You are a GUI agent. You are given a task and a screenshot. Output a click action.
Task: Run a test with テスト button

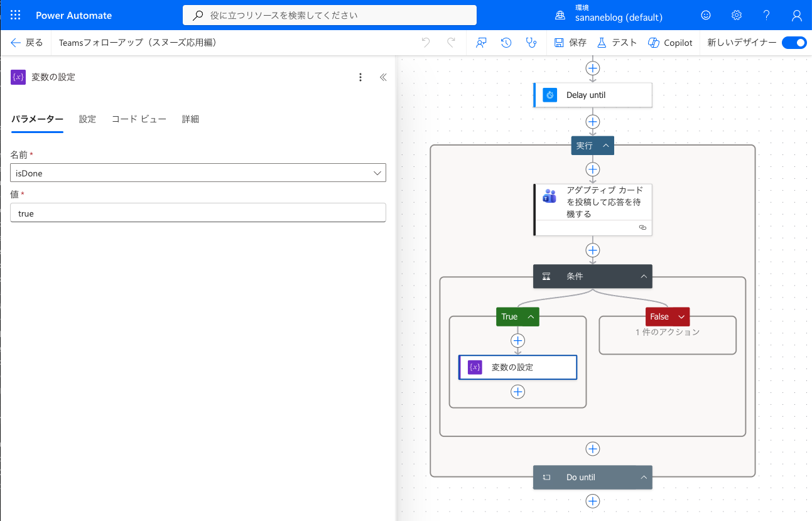pos(616,43)
